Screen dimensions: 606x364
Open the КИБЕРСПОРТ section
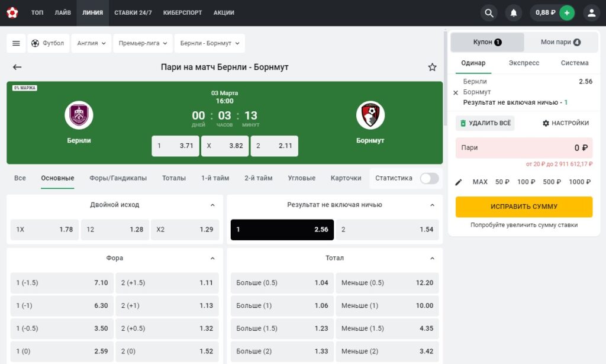(x=182, y=13)
